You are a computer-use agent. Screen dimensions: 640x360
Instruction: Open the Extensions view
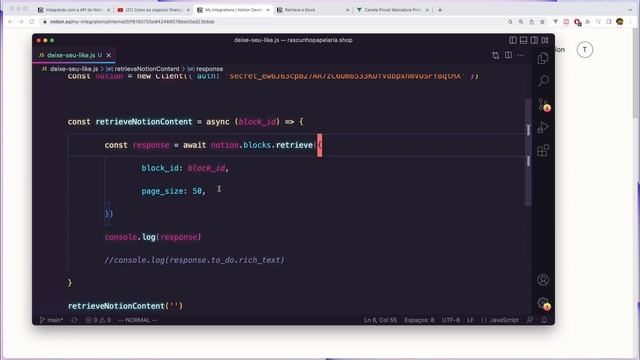543,151
